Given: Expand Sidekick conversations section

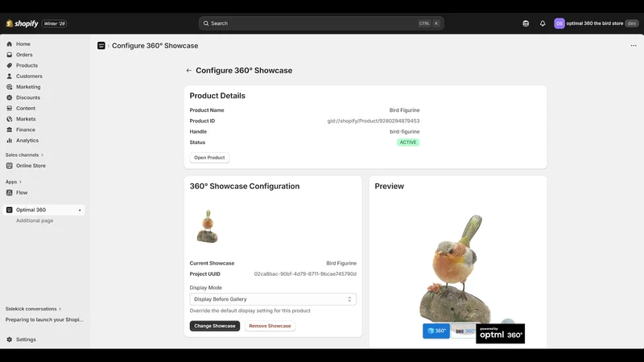Looking at the screenshot, I should click(x=33, y=309).
